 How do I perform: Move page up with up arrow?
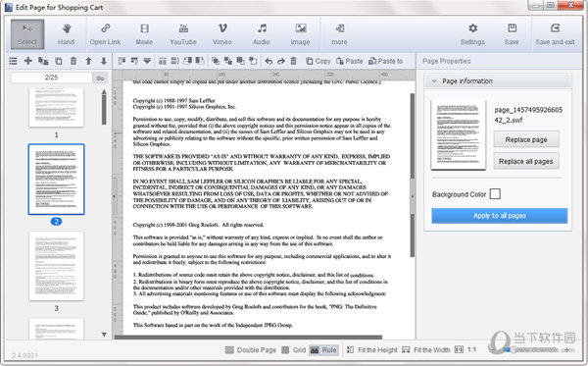coord(88,61)
